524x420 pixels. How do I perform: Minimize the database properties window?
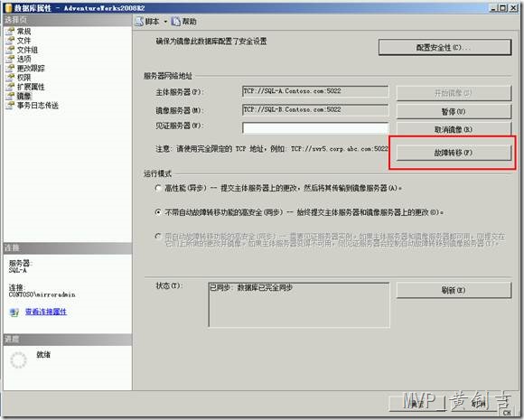pos(493,8)
